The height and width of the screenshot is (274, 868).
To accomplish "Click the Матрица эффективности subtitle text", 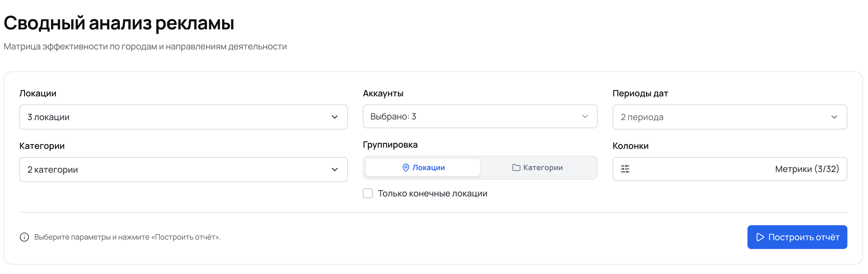I will [145, 47].
